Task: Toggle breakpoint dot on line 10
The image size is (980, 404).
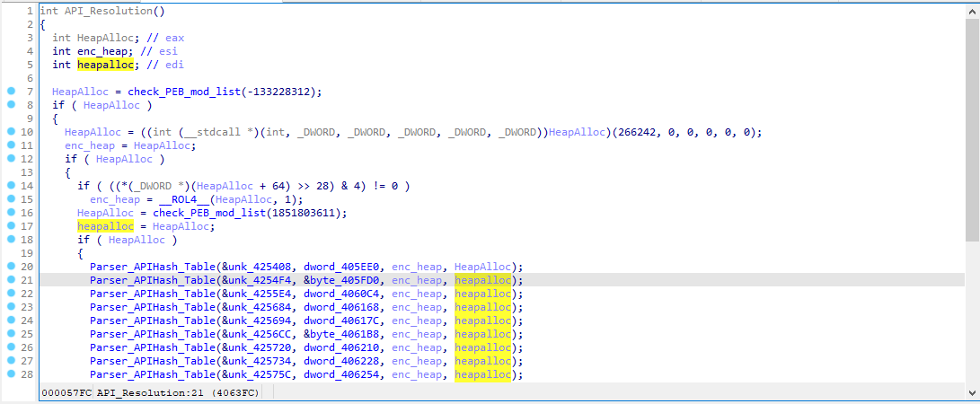Action: click(x=11, y=132)
